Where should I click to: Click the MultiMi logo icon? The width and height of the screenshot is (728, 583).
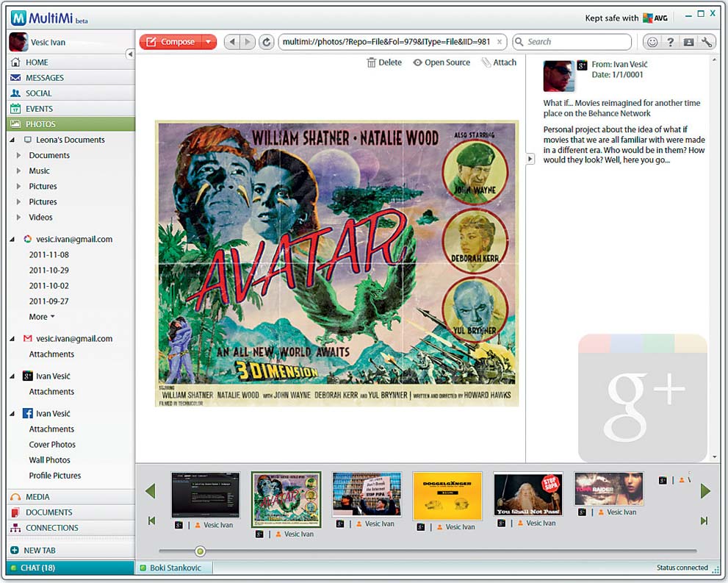pyautogui.click(x=18, y=18)
